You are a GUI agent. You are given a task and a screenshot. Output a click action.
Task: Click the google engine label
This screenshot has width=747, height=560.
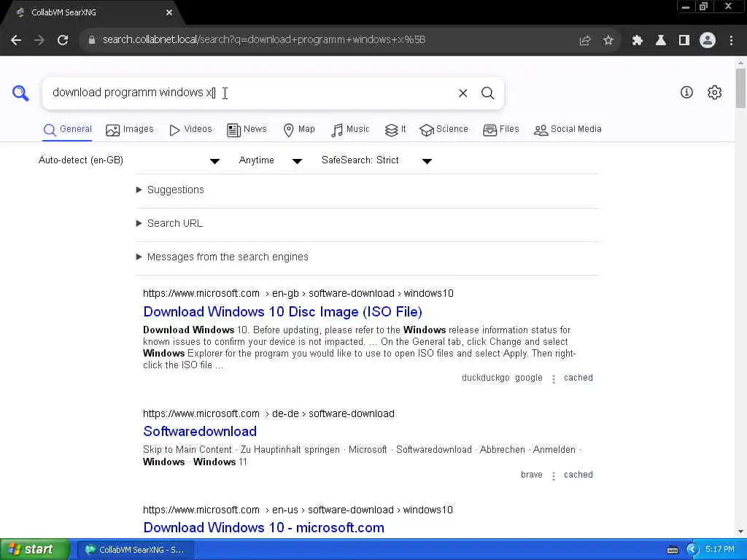pyautogui.click(x=529, y=378)
